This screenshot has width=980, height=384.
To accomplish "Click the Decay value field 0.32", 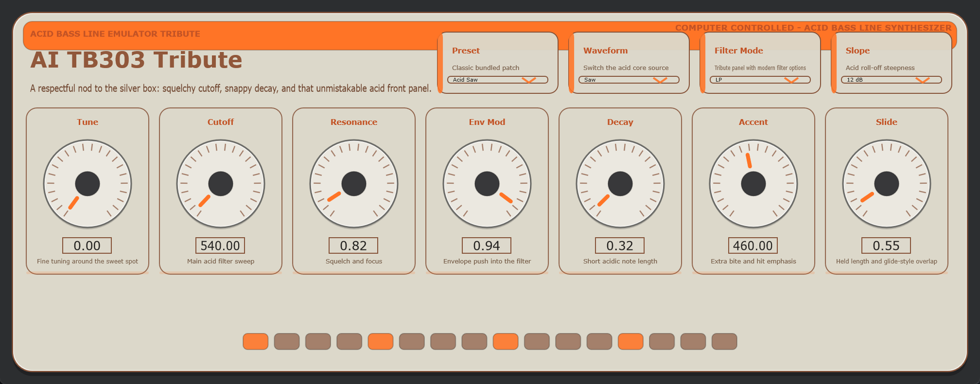I will pyautogui.click(x=620, y=245).
